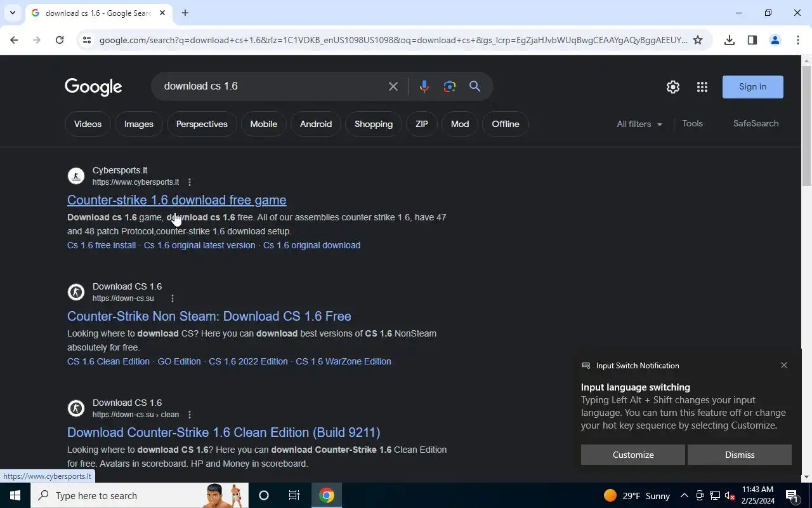Screen dimensions: 812x508
Task: Apply the Mod filter chip
Action: (x=460, y=124)
